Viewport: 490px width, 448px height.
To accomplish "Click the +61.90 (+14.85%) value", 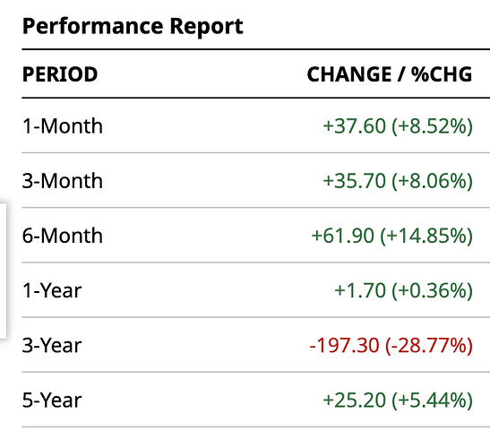I will click(391, 236).
